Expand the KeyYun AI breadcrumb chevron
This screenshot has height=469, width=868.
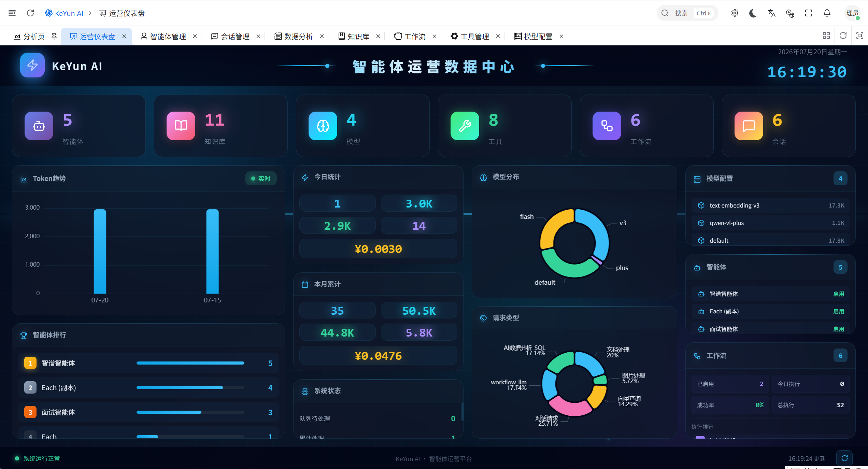point(90,13)
